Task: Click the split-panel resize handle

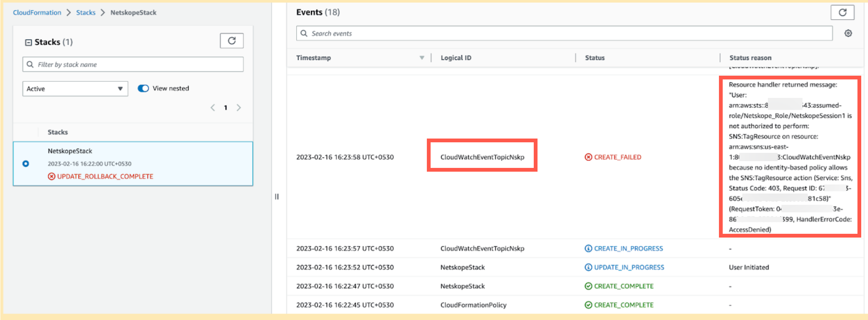Action: 277,197
